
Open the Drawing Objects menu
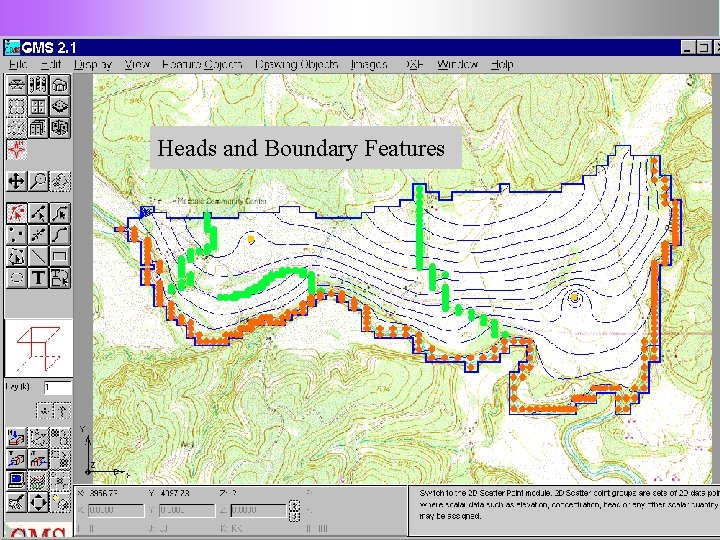click(297, 64)
